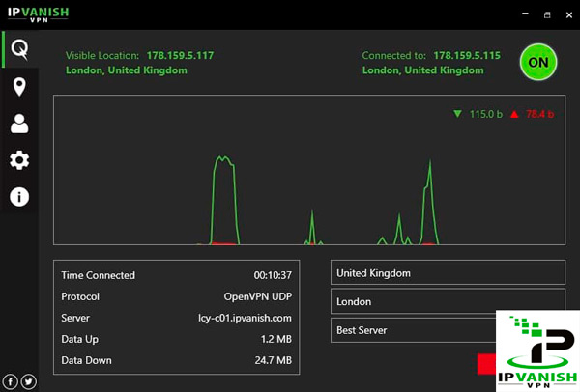
Task: Open the Quick Connect tab in sidebar
Action: coord(19,49)
